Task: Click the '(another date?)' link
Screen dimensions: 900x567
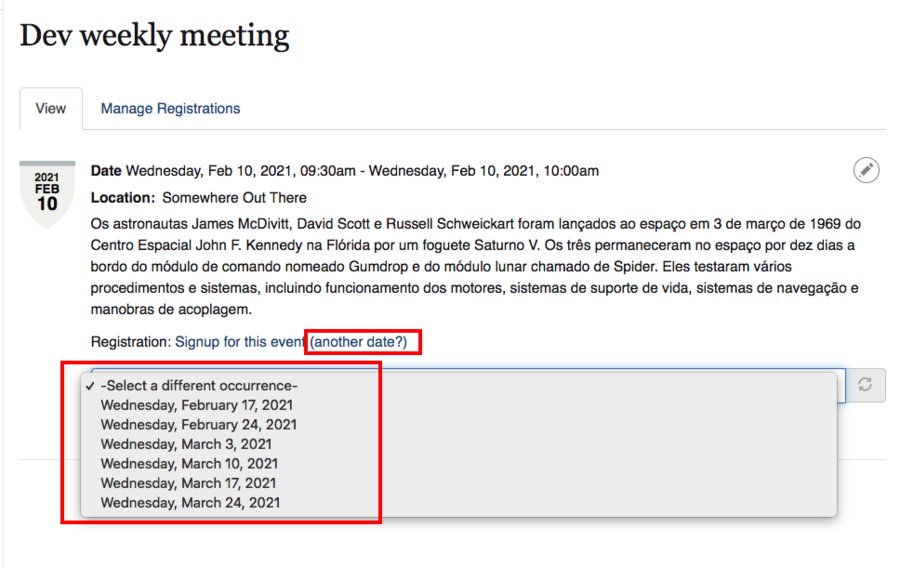Action: 358,342
